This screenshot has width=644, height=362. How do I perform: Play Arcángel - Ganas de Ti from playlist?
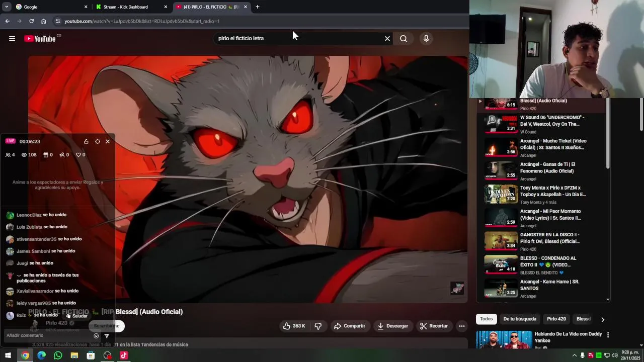pyautogui.click(x=542, y=171)
